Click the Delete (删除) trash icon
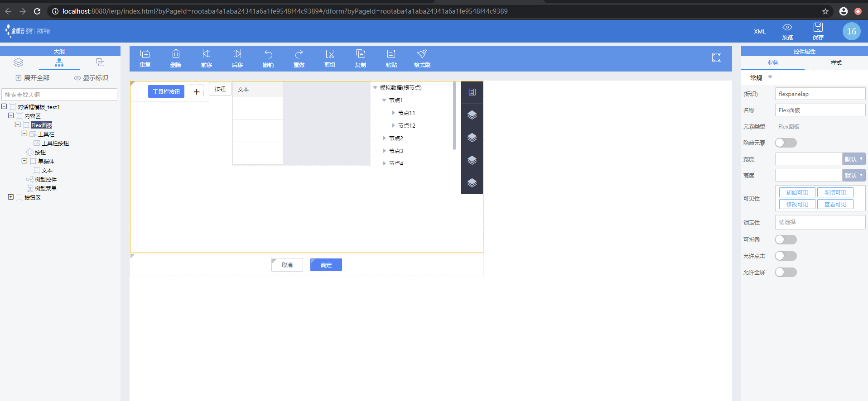 pos(176,54)
